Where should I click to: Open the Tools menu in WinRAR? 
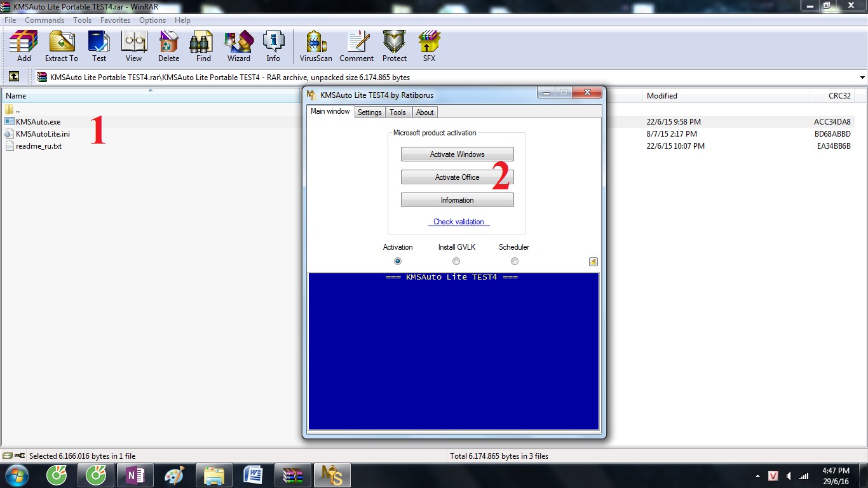[83, 20]
